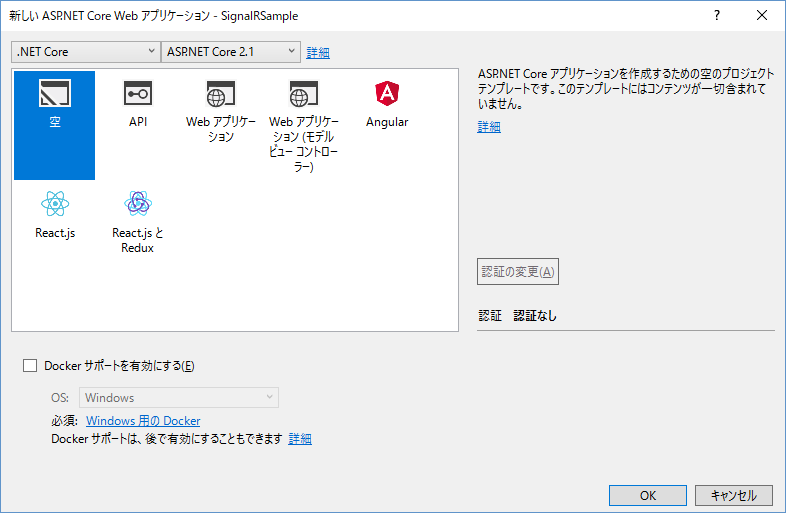Click the キャンセル button
This screenshot has width=786, height=513.
pyautogui.click(x=734, y=495)
